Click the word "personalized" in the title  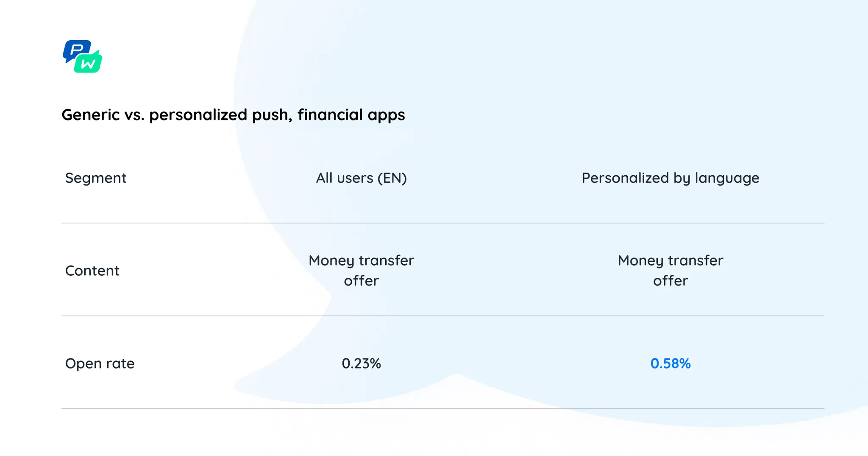198,115
